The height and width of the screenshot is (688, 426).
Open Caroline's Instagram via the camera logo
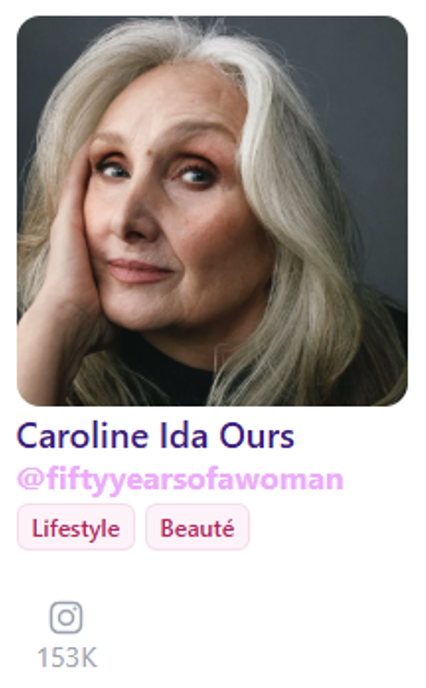pos(66,618)
